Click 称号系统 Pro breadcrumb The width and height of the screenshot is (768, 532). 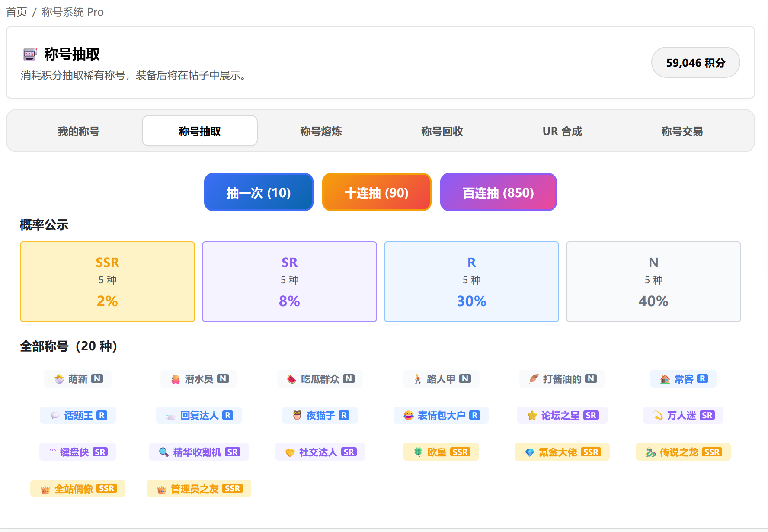point(73,12)
